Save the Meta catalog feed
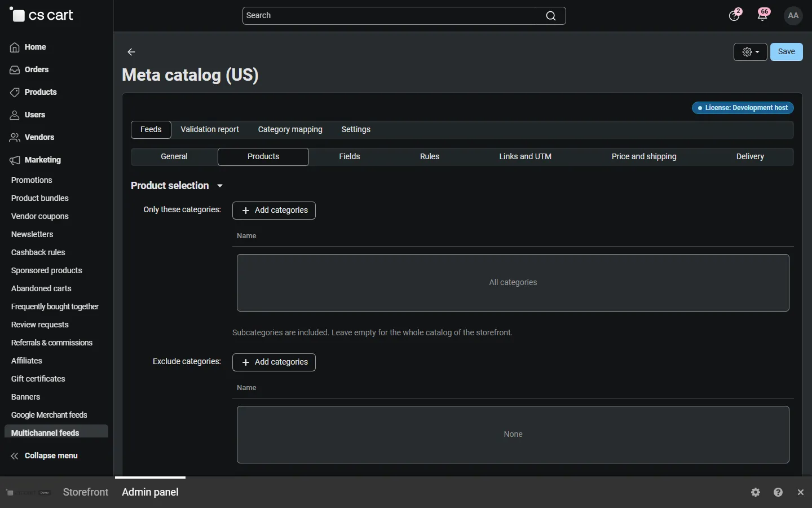The width and height of the screenshot is (812, 508). tap(787, 52)
